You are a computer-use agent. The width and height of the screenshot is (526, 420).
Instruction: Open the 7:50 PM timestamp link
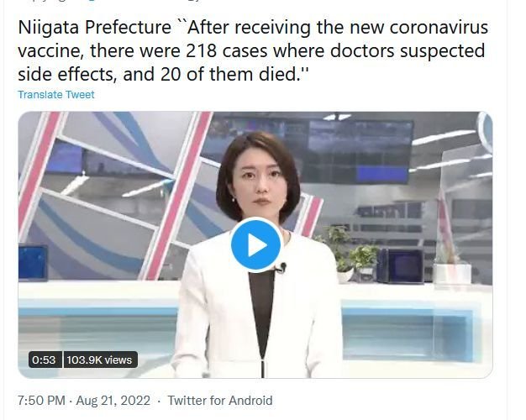(41, 401)
